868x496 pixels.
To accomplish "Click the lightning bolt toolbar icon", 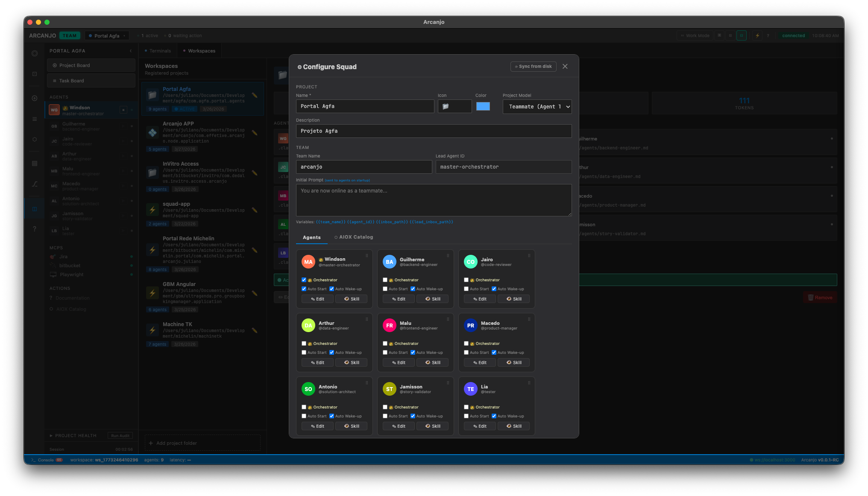I will pos(757,36).
